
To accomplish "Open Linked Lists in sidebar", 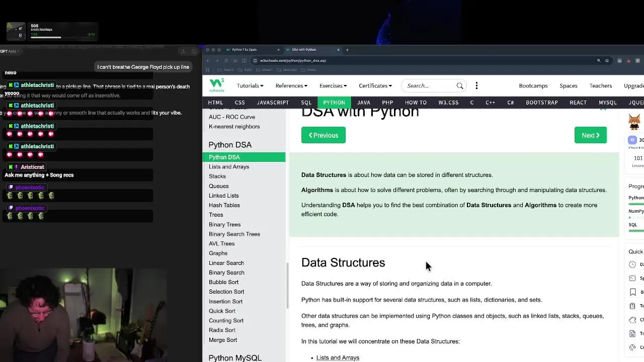I will [224, 196].
